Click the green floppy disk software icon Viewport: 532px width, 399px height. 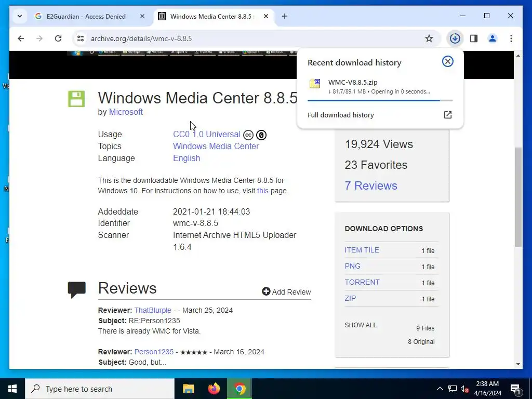tap(76, 99)
